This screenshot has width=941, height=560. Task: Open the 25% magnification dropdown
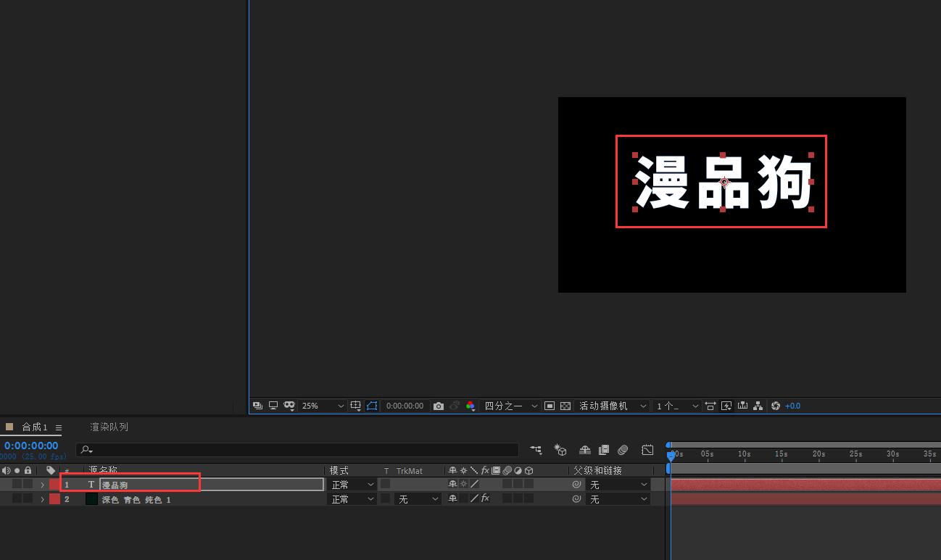click(x=323, y=406)
